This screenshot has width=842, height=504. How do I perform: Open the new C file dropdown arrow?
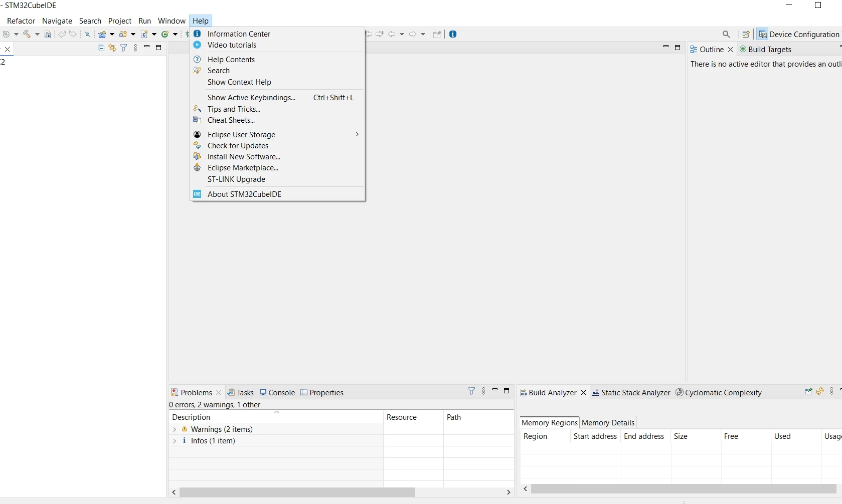click(154, 35)
